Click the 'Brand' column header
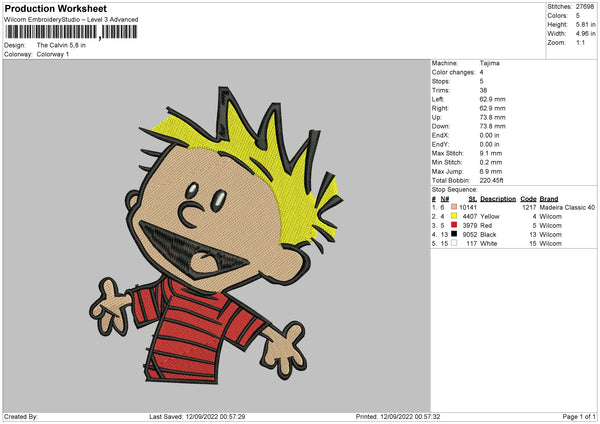The height and width of the screenshot is (424, 600). (x=549, y=199)
